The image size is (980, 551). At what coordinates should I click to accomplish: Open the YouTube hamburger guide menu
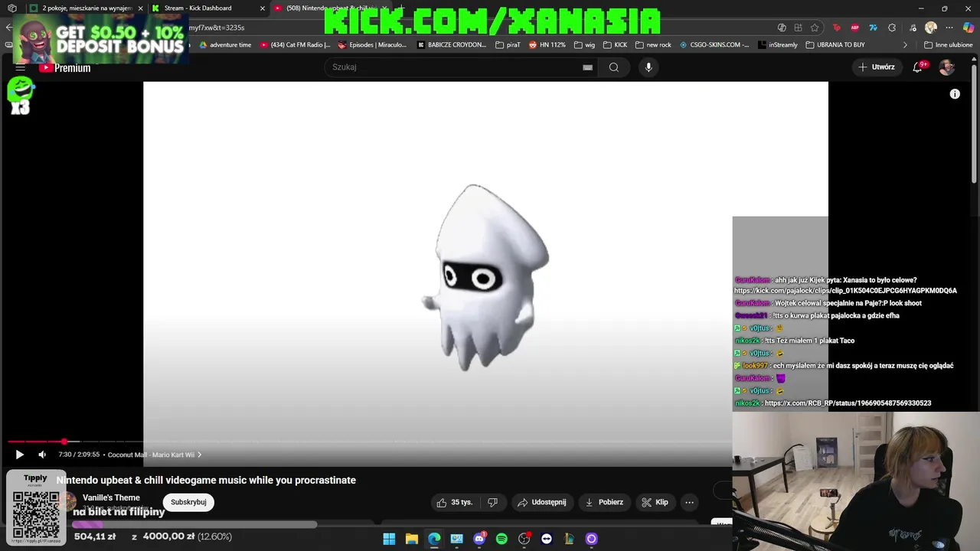20,67
